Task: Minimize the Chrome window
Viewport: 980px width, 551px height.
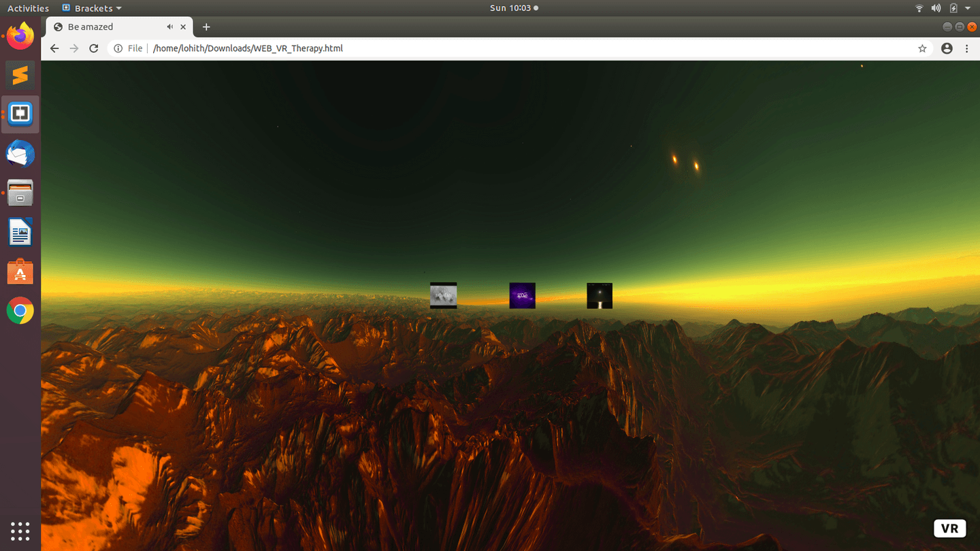Action: coord(947,27)
